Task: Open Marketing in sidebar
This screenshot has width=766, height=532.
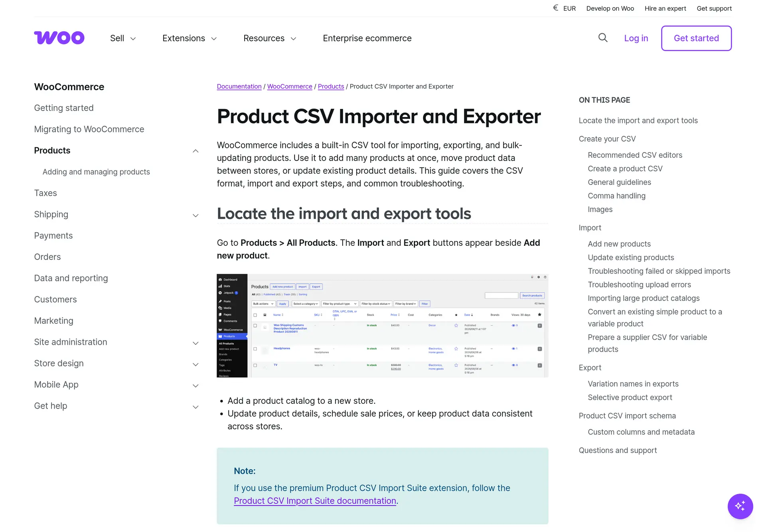Action: pos(54,320)
